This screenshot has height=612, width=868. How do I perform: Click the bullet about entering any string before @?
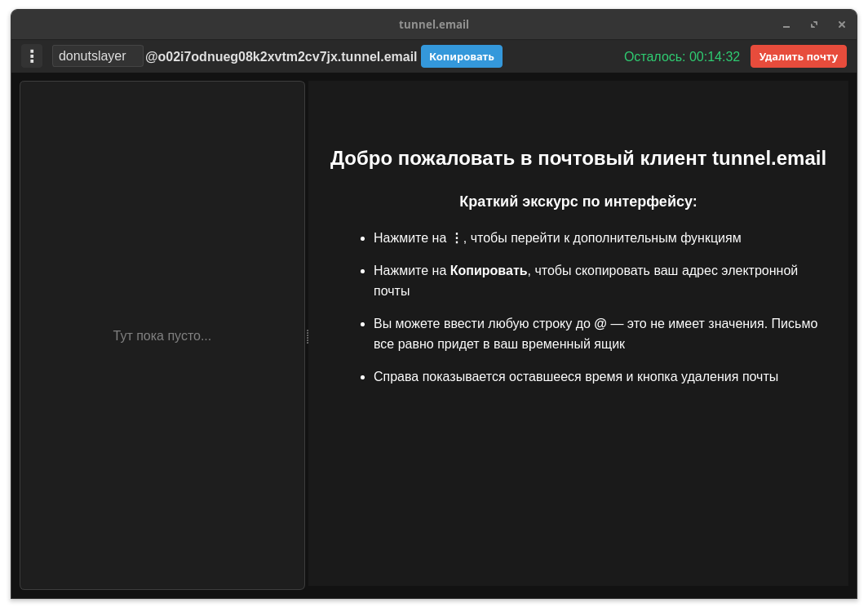[595, 333]
